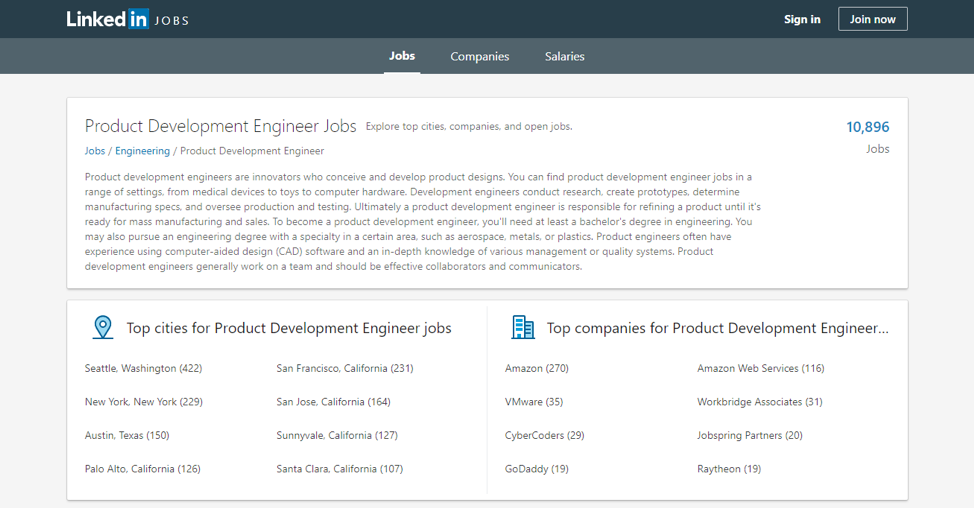Click the Explore top cities subtitle text
This screenshot has width=974, height=508.
[469, 127]
